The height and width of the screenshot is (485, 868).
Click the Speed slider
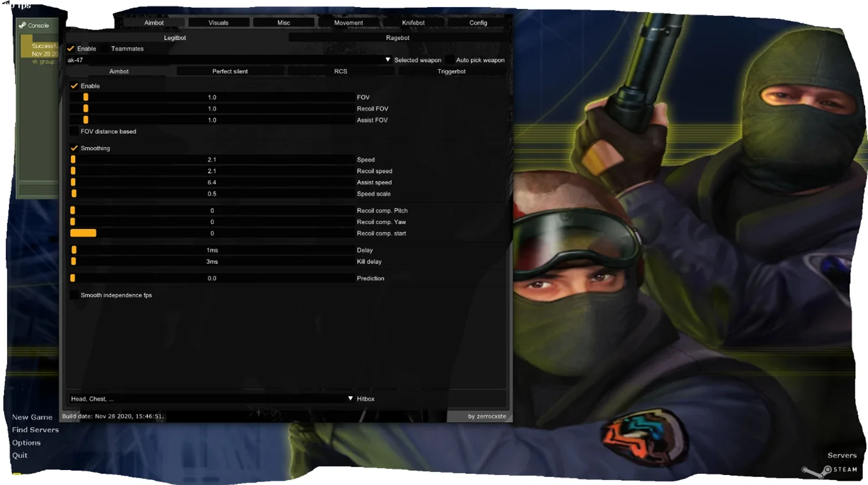pyautogui.click(x=212, y=160)
